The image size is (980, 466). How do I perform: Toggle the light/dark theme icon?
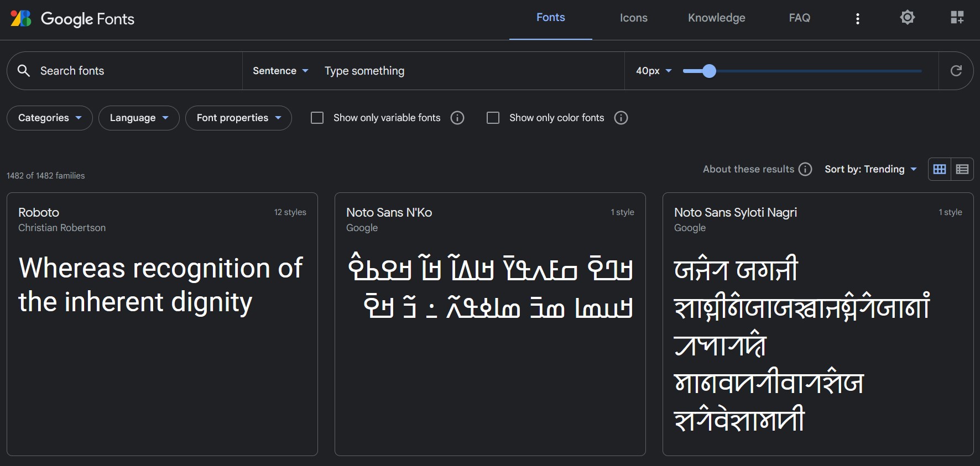[x=908, y=18]
